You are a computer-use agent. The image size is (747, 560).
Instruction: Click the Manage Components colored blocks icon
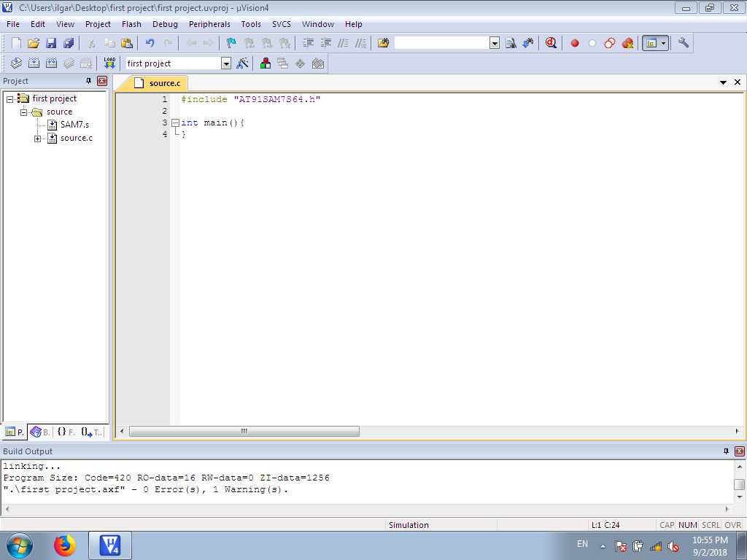pyautogui.click(x=265, y=63)
